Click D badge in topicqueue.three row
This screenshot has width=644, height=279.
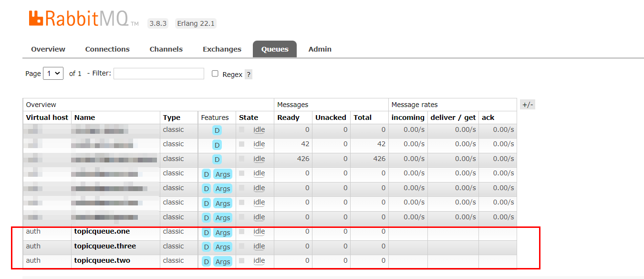207,247
